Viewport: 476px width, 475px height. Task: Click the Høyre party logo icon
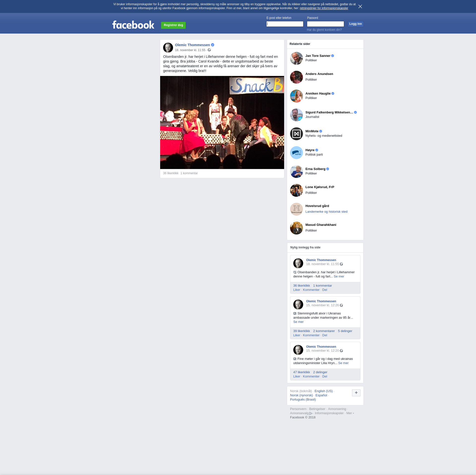click(x=296, y=153)
